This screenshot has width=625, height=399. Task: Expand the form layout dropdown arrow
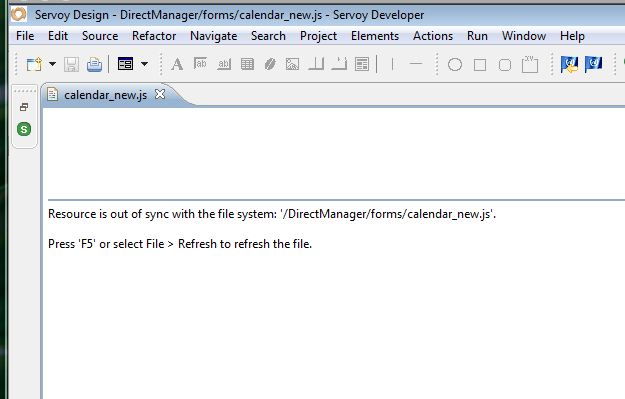click(x=144, y=64)
